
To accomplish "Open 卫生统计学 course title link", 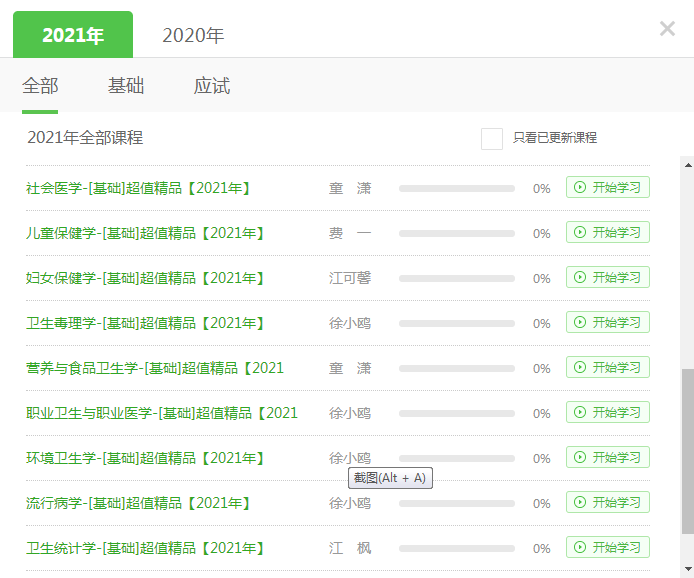I will 145,548.
